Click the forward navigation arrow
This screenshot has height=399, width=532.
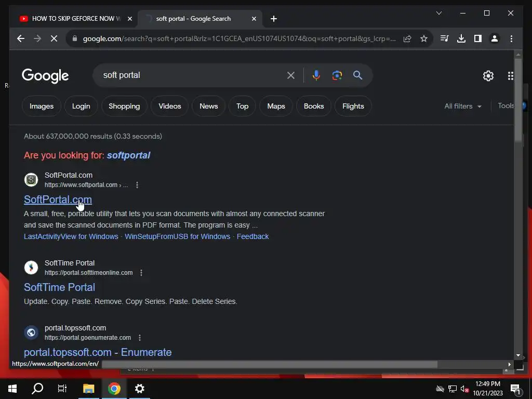coord(37,38)
